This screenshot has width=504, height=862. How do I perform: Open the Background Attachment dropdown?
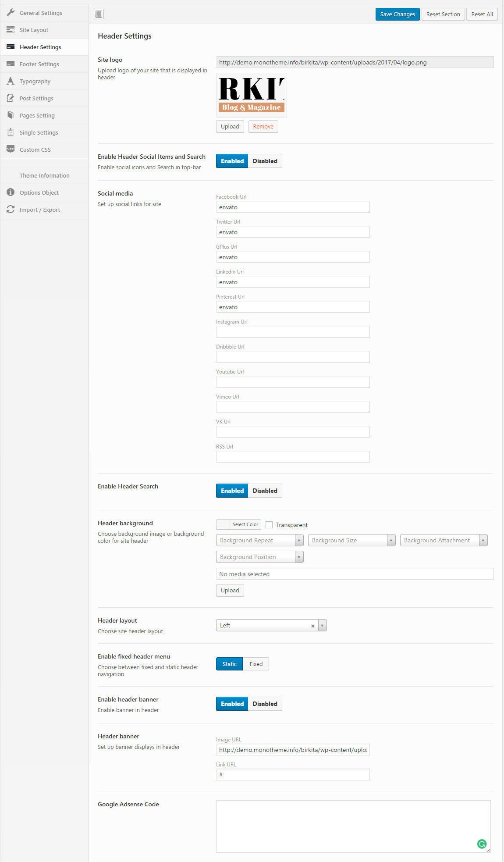pos(444,540)
